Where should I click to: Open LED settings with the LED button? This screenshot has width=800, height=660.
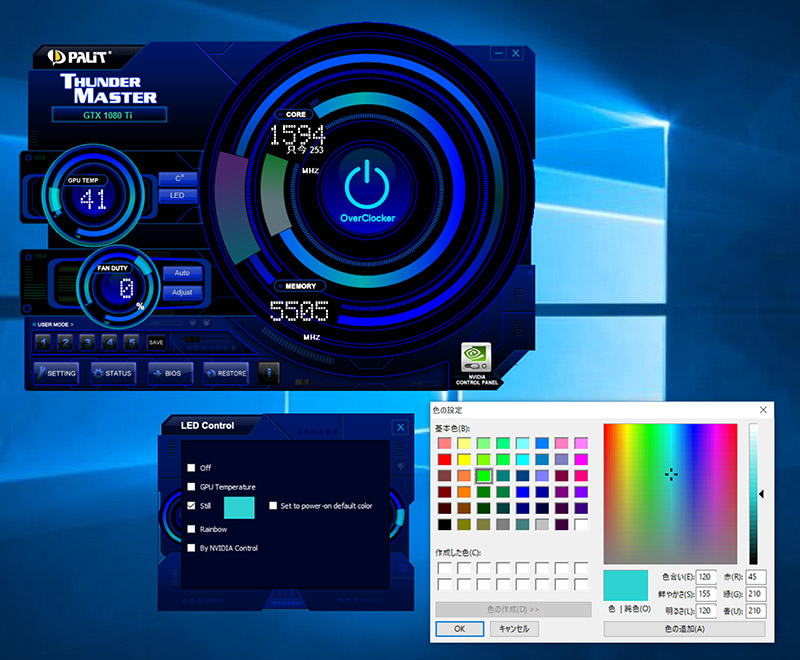tap(178, 195)
